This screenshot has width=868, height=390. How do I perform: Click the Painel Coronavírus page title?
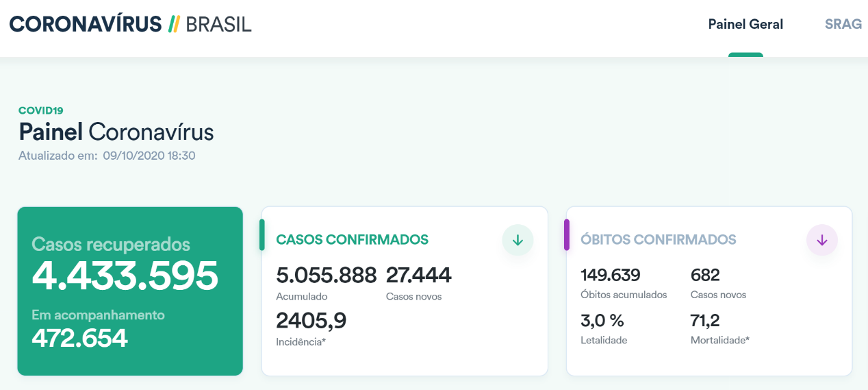point(116,132)
